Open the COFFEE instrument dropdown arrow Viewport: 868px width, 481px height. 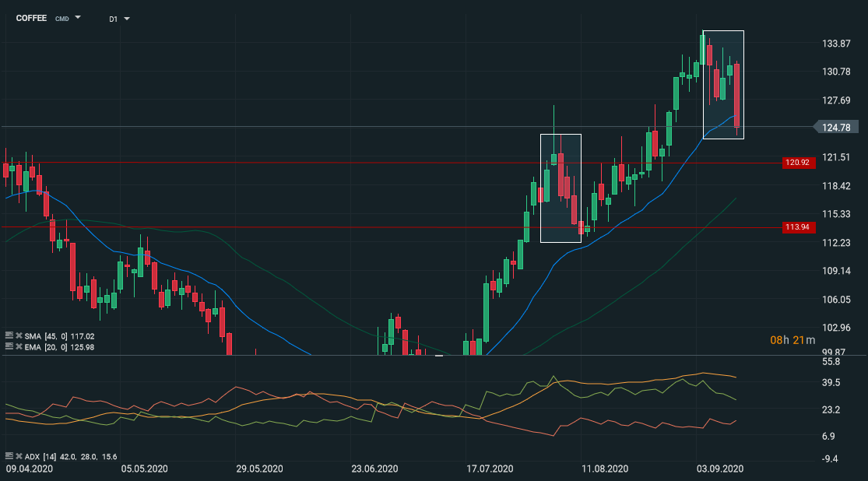point(78,18)
